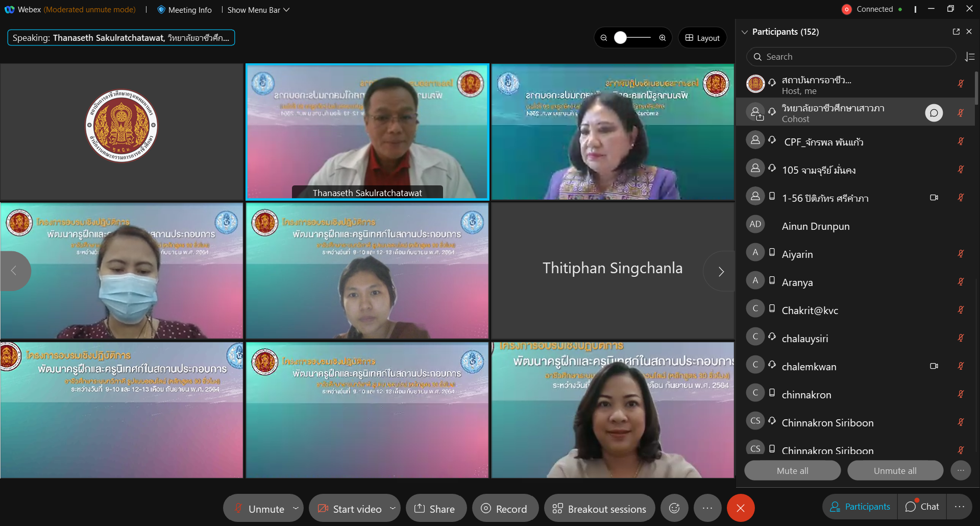Screen dimensions: 980x526
Task: Open chat bubble for Cohost participant
Action: pos(934,113)
